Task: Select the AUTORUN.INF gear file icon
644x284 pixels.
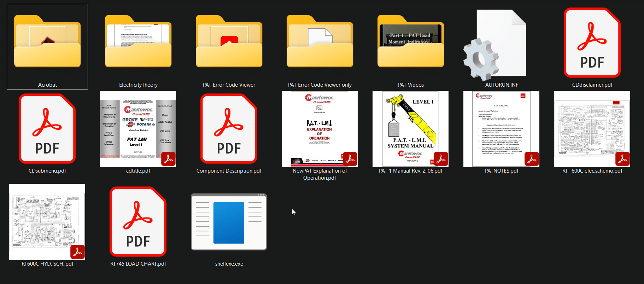Action: [495, 45]
